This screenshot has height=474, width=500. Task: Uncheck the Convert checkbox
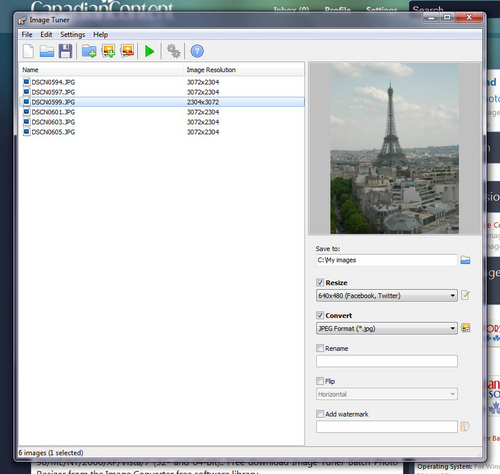pyautogui.click(x=320, y=315)
